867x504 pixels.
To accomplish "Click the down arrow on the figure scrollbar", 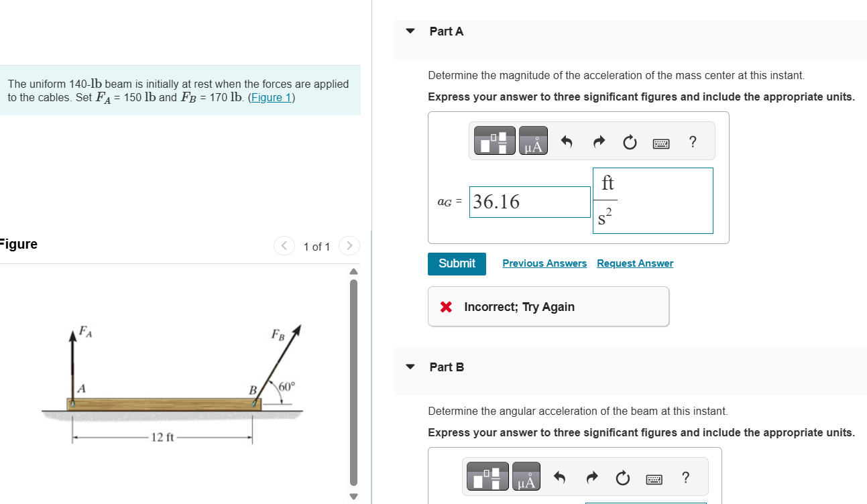I will 353,496.
